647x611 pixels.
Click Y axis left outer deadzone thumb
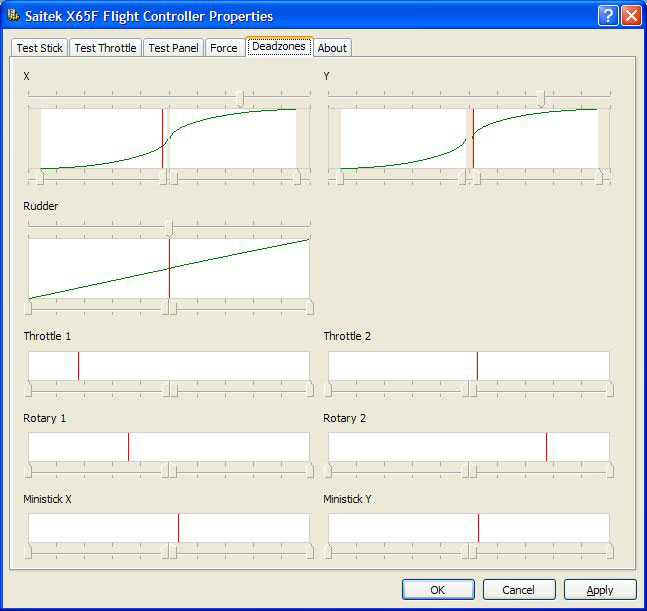tap(340, 178)
